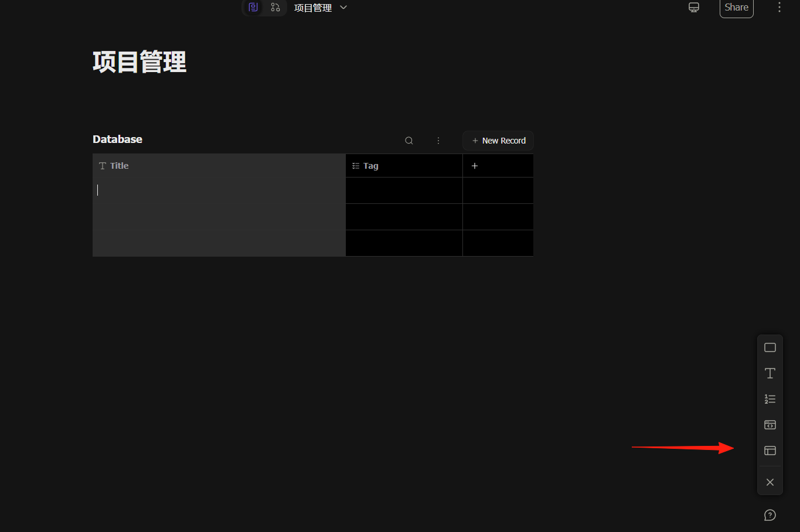Insert a numbered list from side toolbar
Viewport: 800px width, 532px height.
coord(770,399)
